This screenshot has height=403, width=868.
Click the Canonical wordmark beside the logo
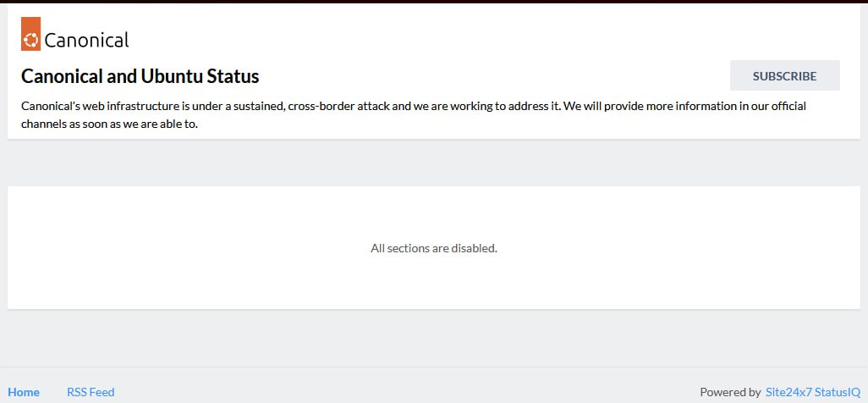pyautogui.click(x=86, y=40)
